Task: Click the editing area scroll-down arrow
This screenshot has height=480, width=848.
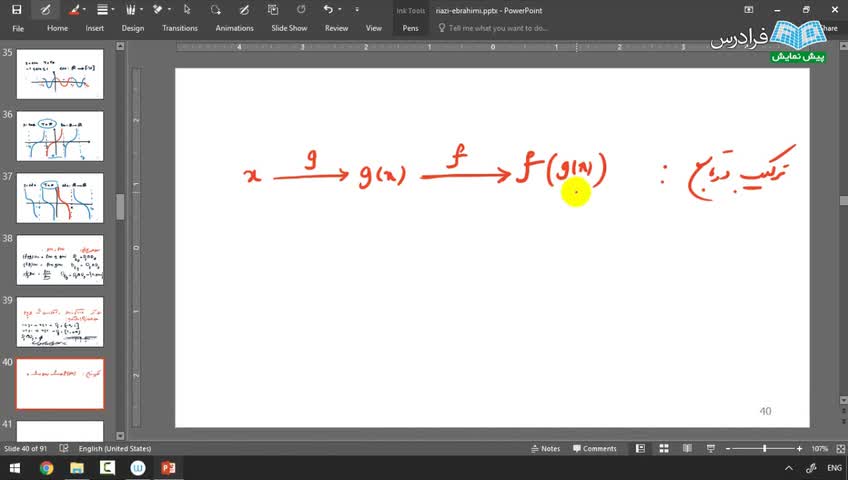Action: coord(844,400)
